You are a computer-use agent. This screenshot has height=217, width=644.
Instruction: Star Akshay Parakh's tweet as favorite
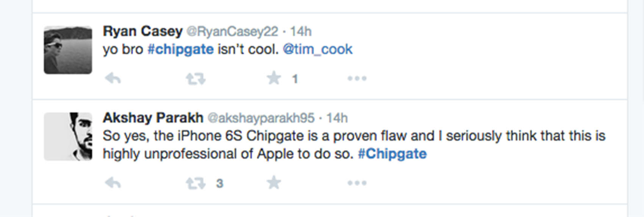274,183
